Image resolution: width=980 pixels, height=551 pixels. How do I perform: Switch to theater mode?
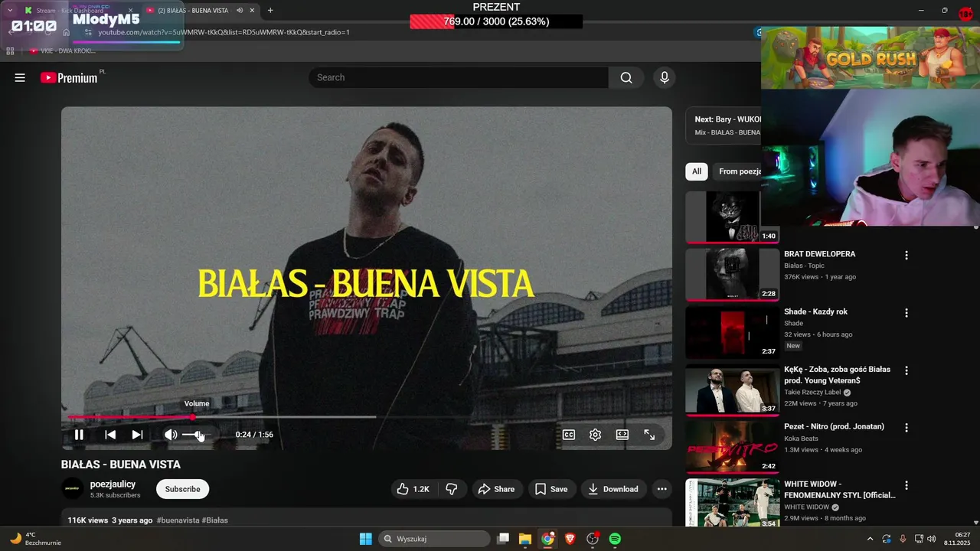[622, 435]
